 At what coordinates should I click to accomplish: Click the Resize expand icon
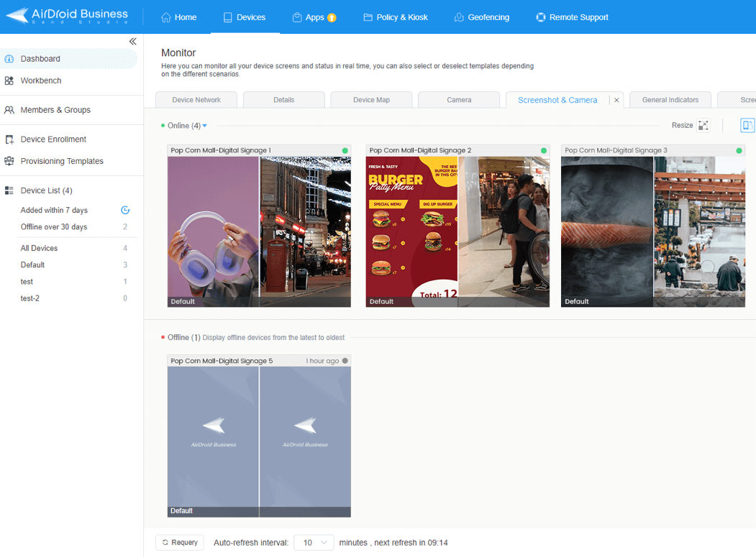[703, 125]
